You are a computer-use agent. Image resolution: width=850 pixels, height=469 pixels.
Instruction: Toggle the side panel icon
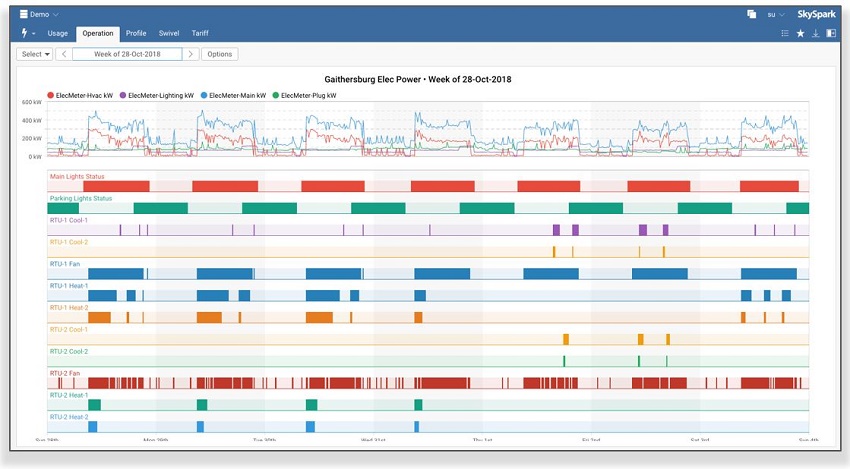[831, 33]
